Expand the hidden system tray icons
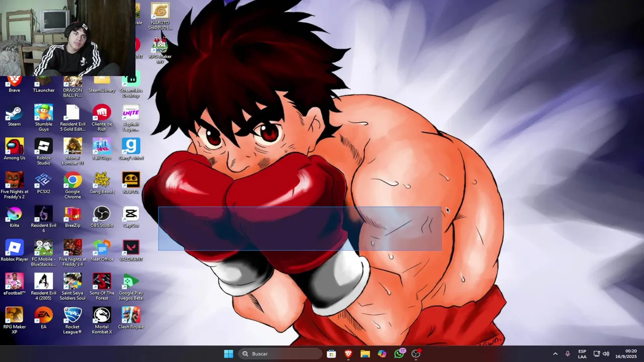Screen dimensions: 644x362 point(555,353)
